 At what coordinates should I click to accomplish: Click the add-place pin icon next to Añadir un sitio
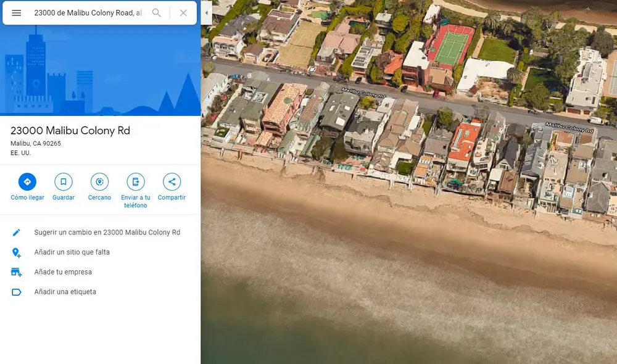[x=17, y=252]
